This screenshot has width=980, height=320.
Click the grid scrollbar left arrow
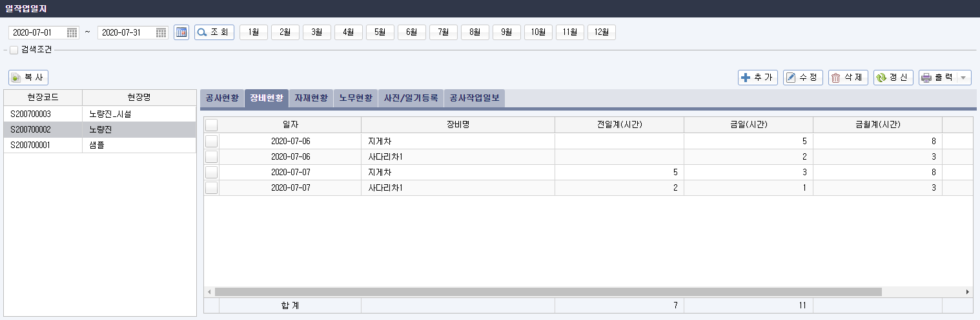pyautogui.click(x=209, y=292)
